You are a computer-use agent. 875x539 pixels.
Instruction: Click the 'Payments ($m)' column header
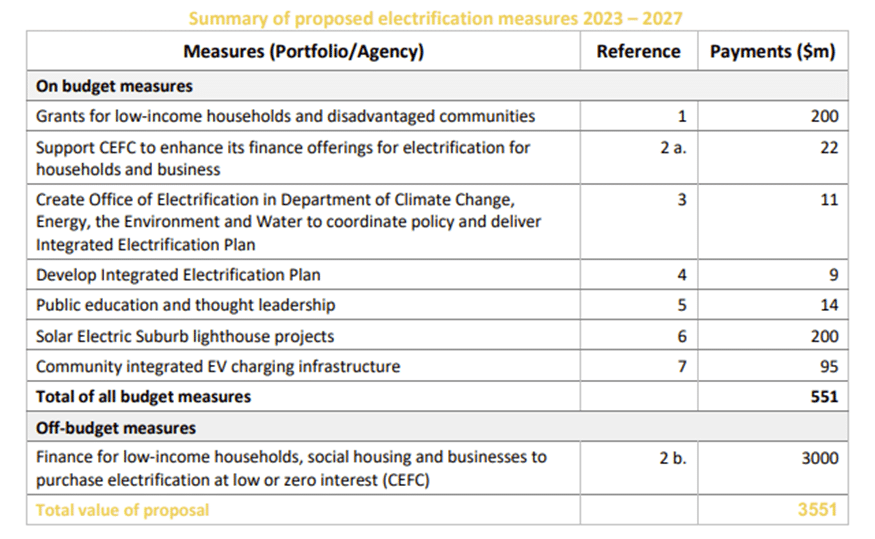tap(772, 52)
